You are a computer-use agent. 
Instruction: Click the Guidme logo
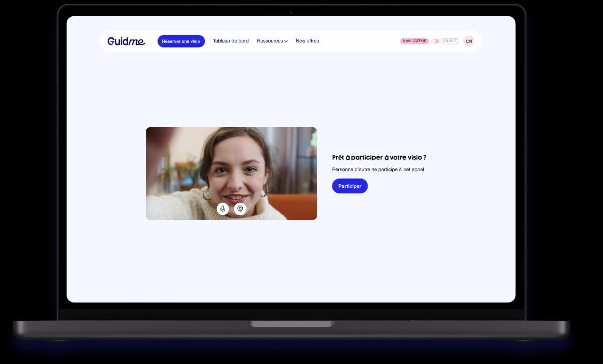coord(126,41)
